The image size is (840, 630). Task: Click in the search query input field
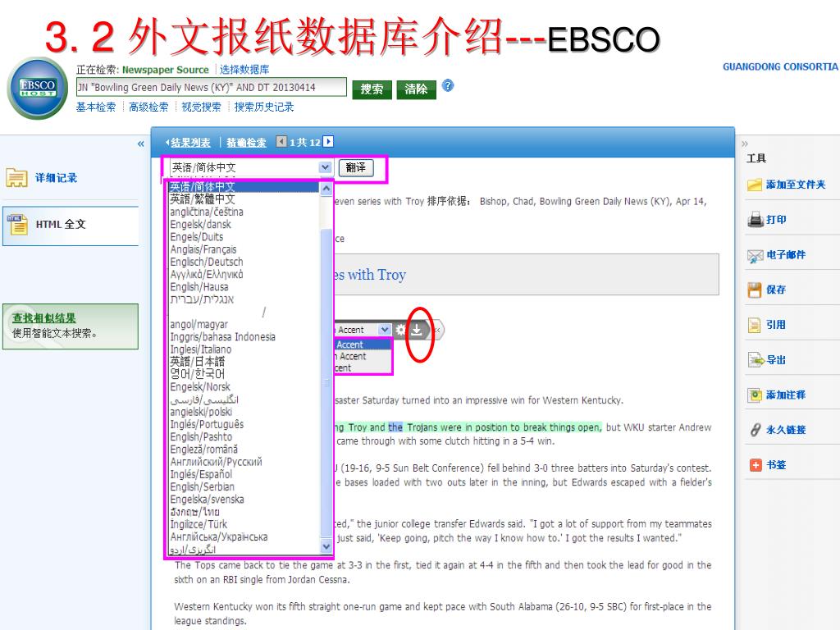pos(212,87)
